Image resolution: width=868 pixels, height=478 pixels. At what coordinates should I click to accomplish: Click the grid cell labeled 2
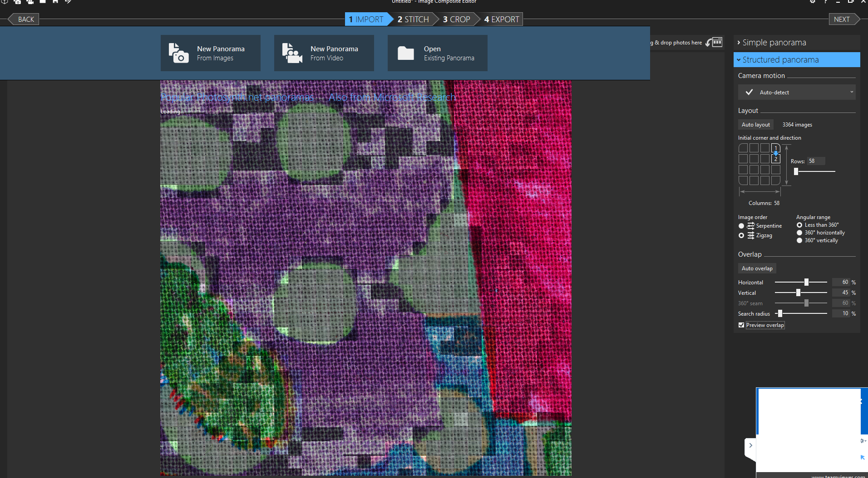pos(776,159)
